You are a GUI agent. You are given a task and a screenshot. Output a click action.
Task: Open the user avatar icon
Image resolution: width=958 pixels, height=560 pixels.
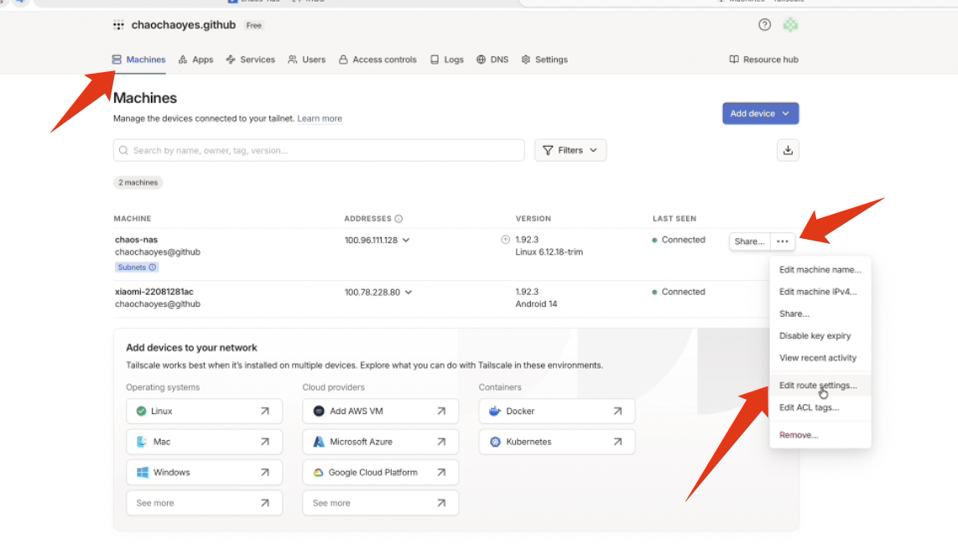click(790, 25)
